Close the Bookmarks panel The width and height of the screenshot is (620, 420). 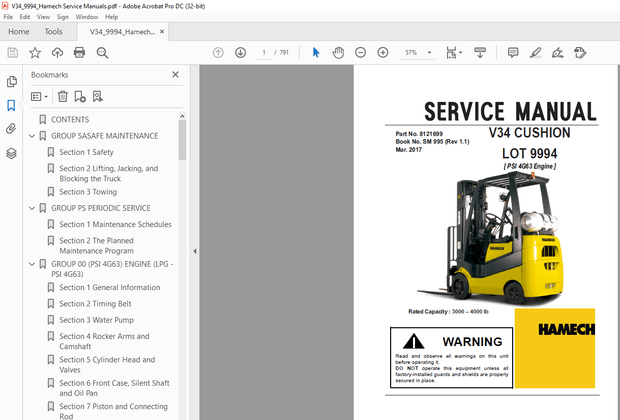[x=176, y=74]
